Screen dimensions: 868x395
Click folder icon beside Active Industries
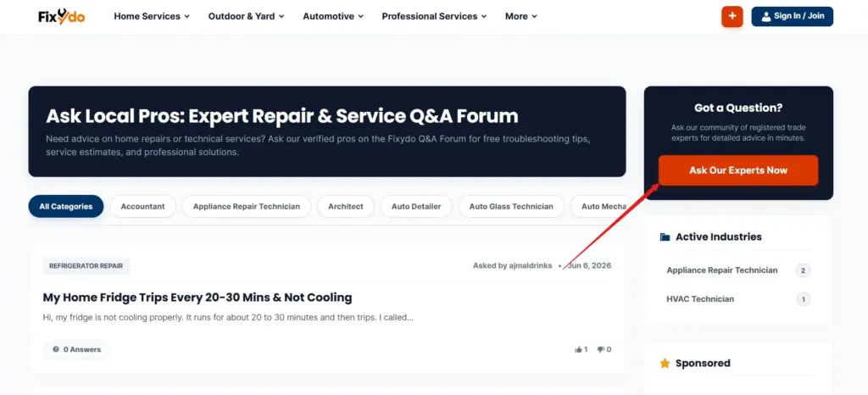(665, 236)
